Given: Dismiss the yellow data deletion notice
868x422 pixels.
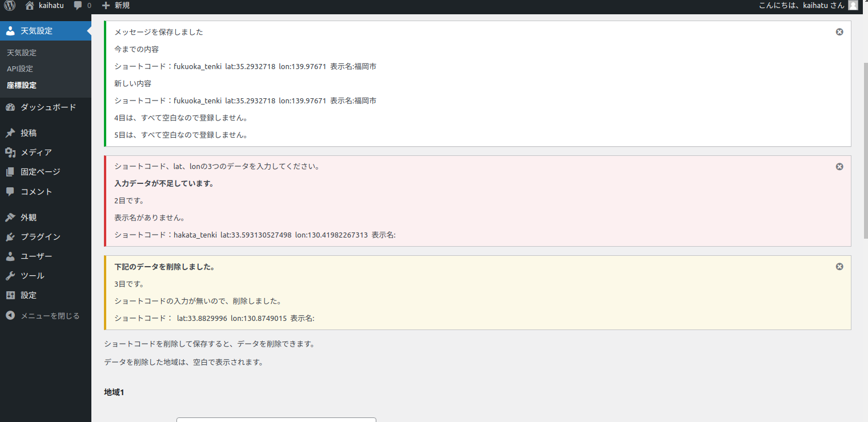Looking at the screenshot, I should click(x=839, y=266).
